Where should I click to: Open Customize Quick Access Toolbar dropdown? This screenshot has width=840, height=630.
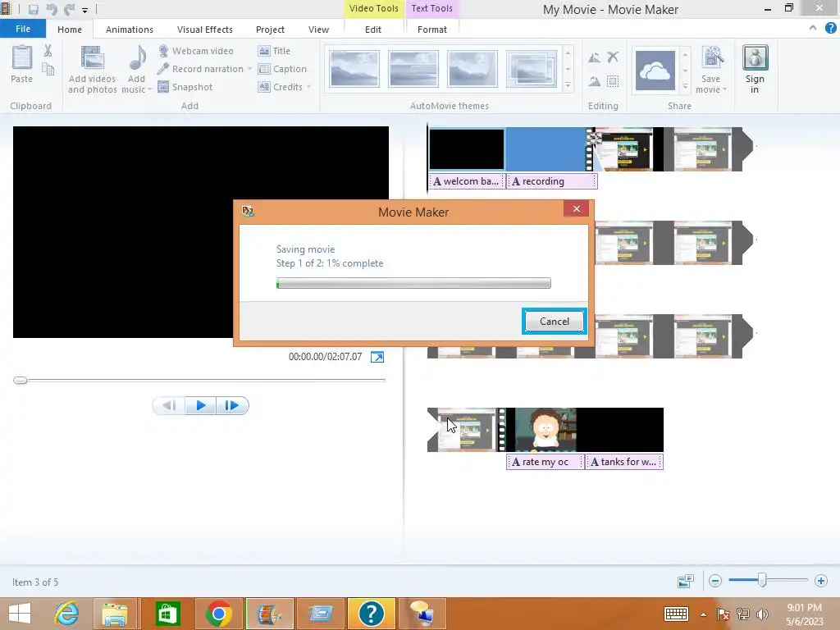click(84, 10)
